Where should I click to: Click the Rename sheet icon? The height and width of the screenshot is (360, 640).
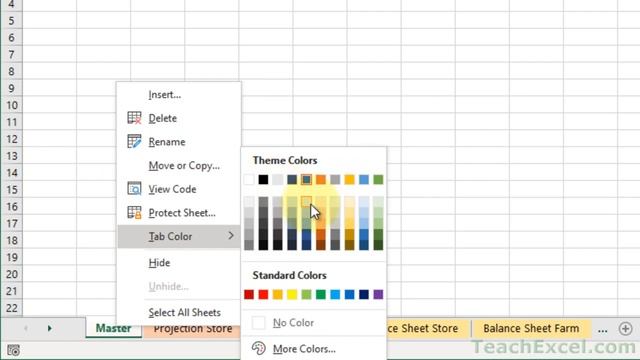(134, 142)
